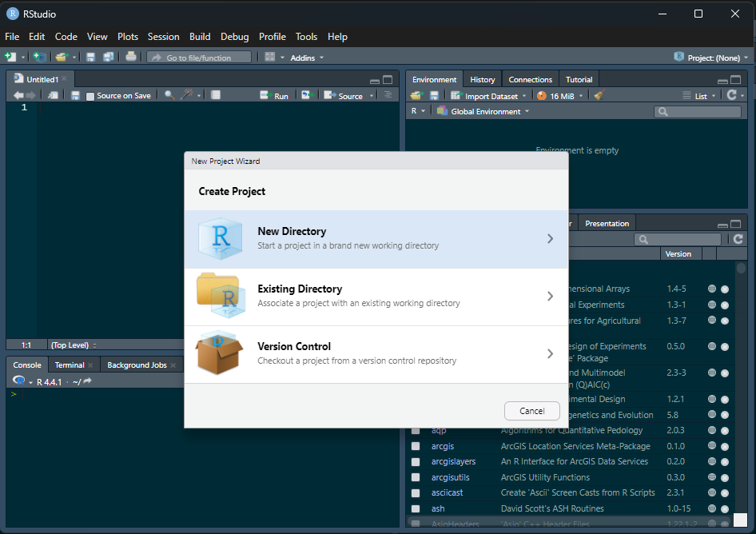The image size is (756, 534).
Task: Click the refresh environment icon
Action: [x=731, y=95]
